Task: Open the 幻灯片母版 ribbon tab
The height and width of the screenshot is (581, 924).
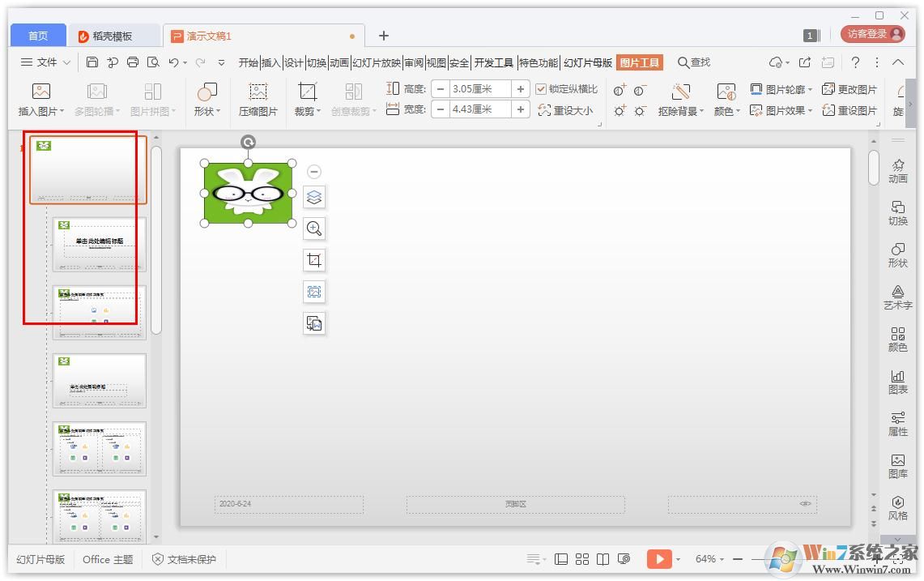Action: [587, 62]
